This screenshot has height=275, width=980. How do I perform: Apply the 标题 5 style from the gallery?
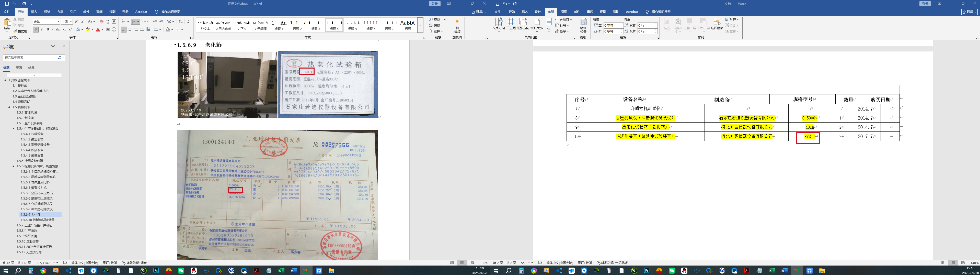(353, 25)
